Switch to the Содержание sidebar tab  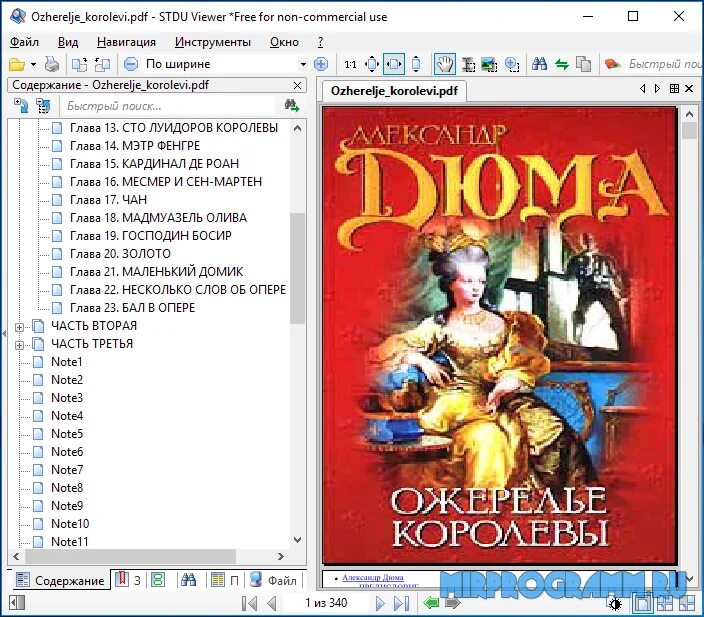pyautogui.click(x=60, y=581)
